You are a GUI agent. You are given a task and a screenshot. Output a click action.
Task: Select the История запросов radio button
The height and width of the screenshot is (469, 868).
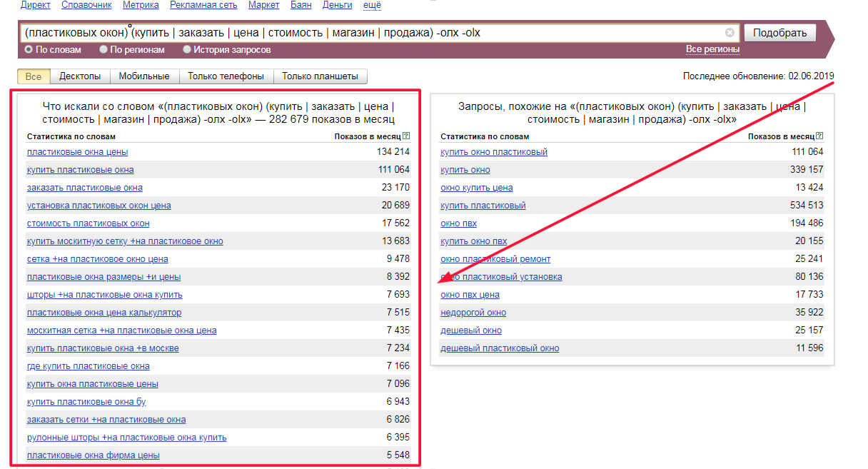click(187, 50)
